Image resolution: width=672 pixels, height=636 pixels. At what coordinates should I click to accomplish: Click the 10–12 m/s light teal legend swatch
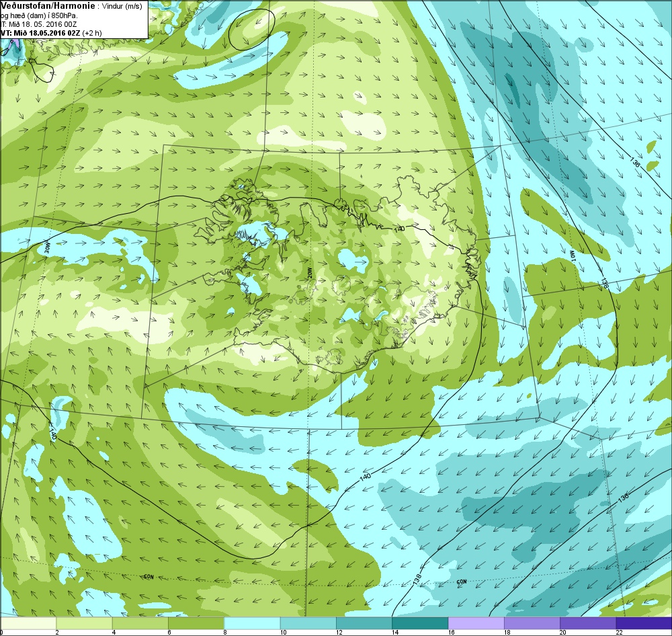308,623
